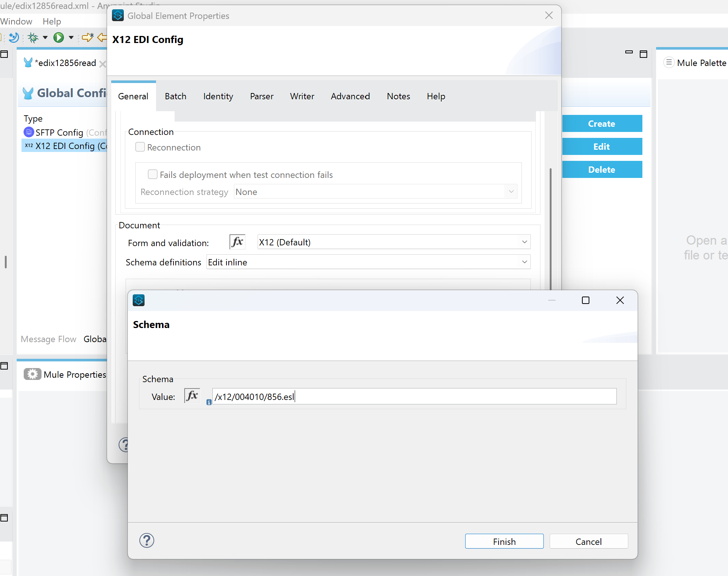Viewport: 728px width, 576px height.
Task: Open the Schema definitions Edit inline dropdown
Action: [x=525, y=262]
